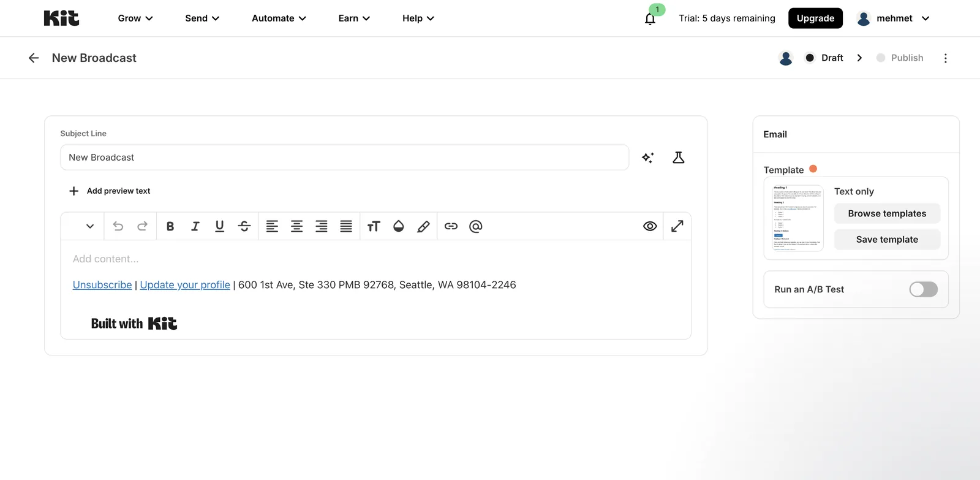Pick a text color with the droplet icon
980x480 pixels.
[398, 226]
